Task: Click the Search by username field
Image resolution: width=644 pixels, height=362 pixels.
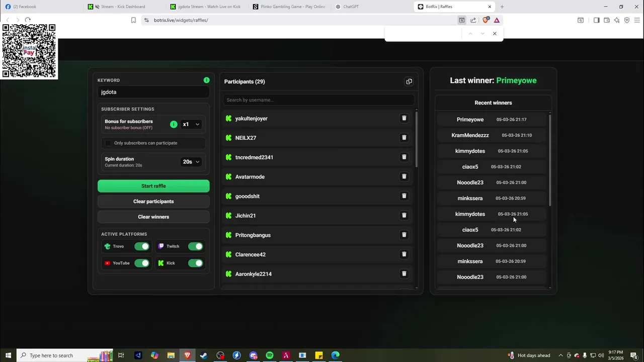Action: click(318, 100)
